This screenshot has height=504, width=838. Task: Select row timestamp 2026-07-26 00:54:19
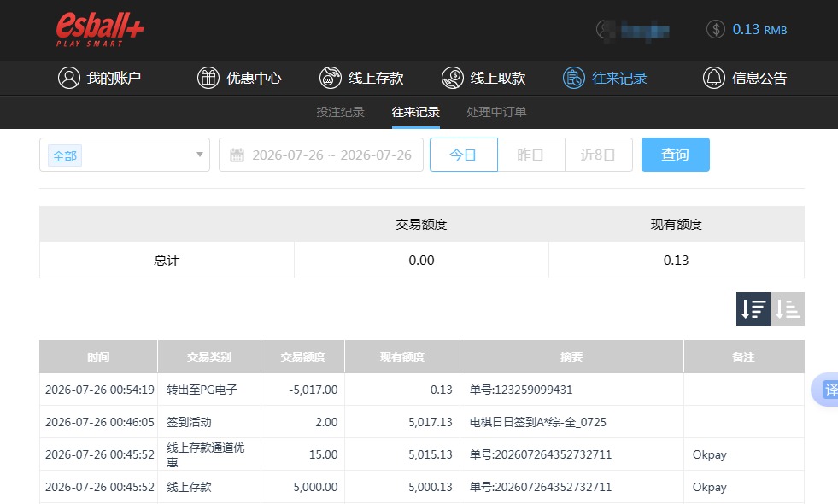(99, 390)
